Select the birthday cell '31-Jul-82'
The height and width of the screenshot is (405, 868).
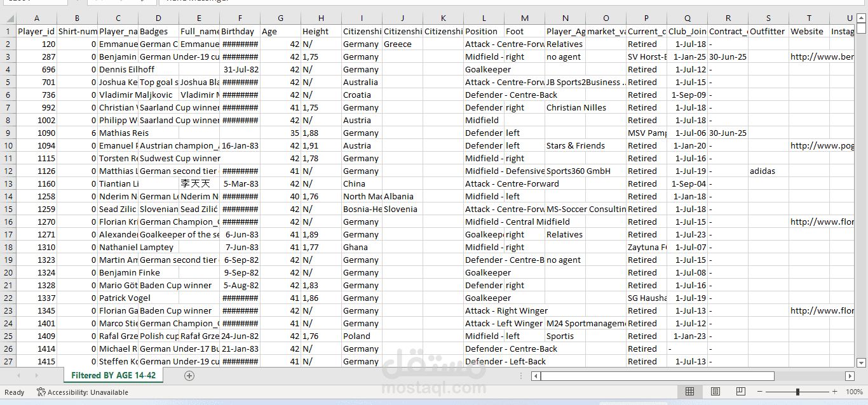point(240,69)
